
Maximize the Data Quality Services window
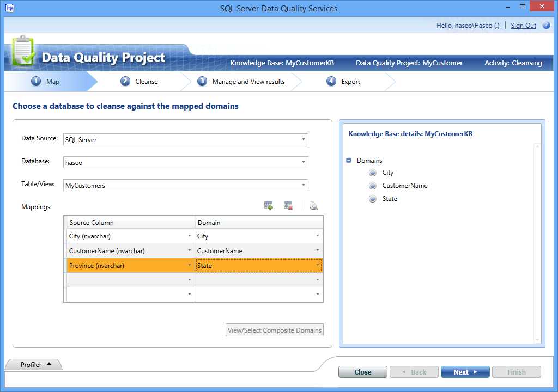[x=523, y=7]
